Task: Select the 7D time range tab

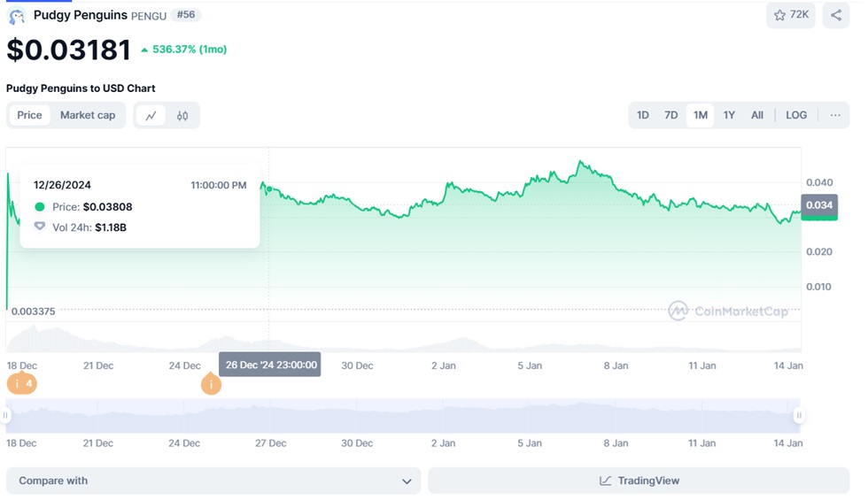Action: [671, 115]
